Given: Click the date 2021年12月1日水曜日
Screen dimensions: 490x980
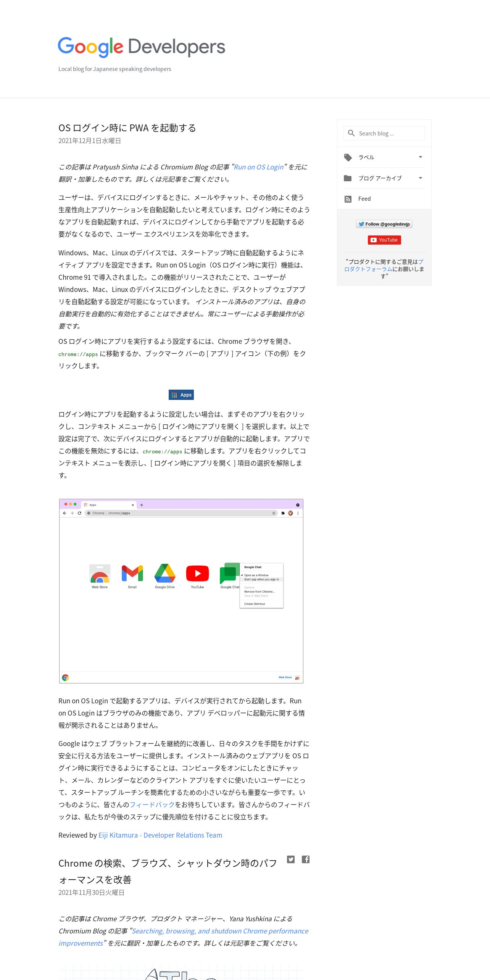Looking at the screenshot, I should click(90, 141).
